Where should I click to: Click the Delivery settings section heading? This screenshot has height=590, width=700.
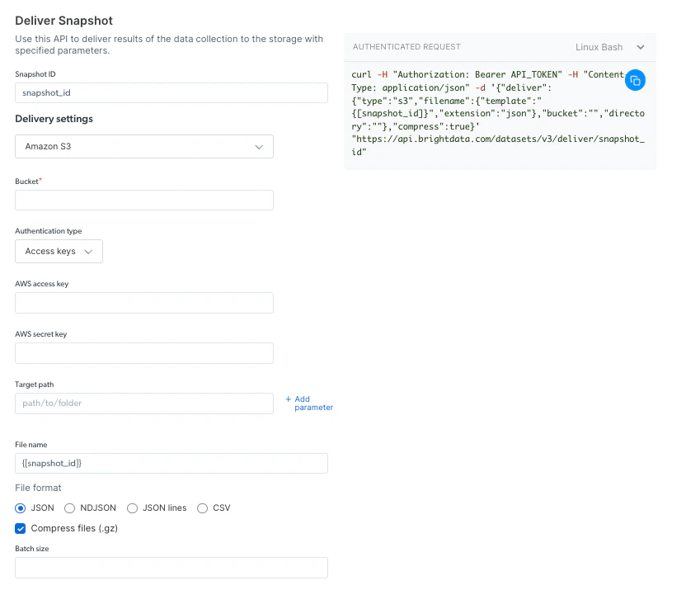coord(54,119)
